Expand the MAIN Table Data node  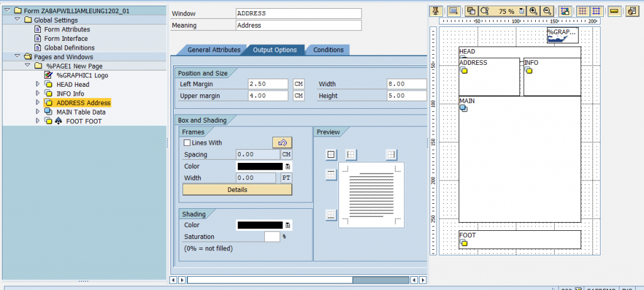(x=37, y=112)
